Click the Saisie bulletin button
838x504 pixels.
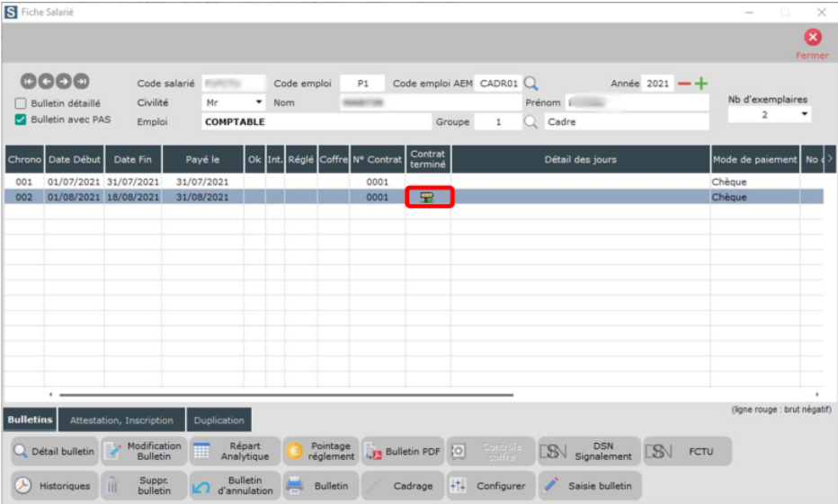(590, 486)
